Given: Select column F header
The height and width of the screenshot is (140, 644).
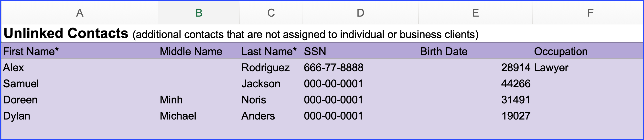Looking at the screenshot, I should [590, 13].
